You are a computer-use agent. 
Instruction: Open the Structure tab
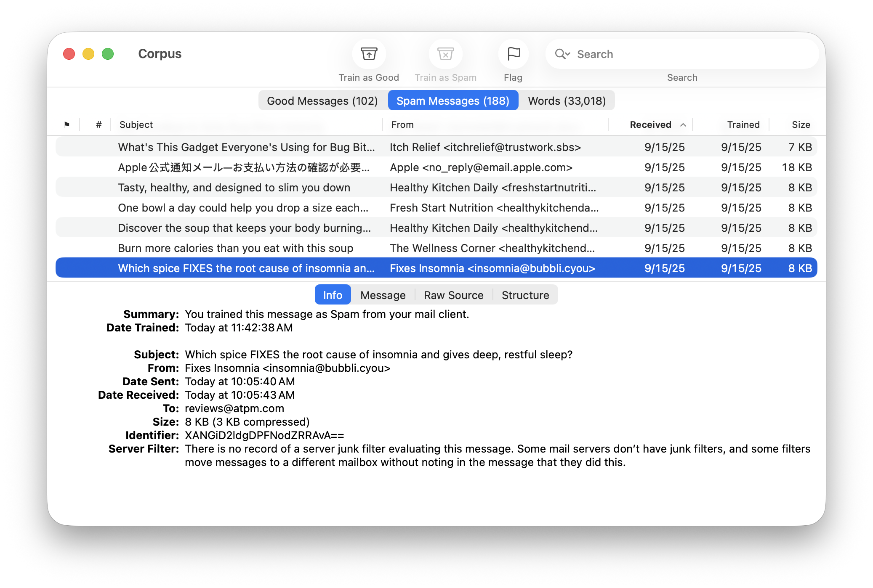click(x=525, y=295)
